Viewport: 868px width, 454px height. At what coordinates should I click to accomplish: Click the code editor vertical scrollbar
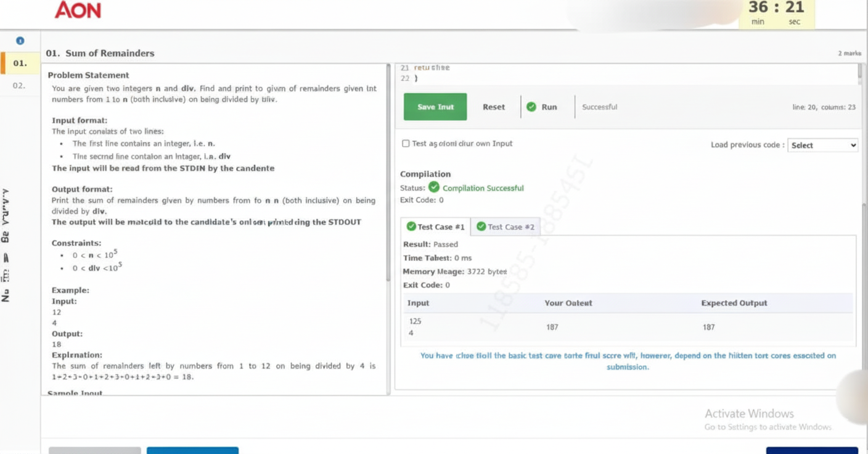[859, 73]
